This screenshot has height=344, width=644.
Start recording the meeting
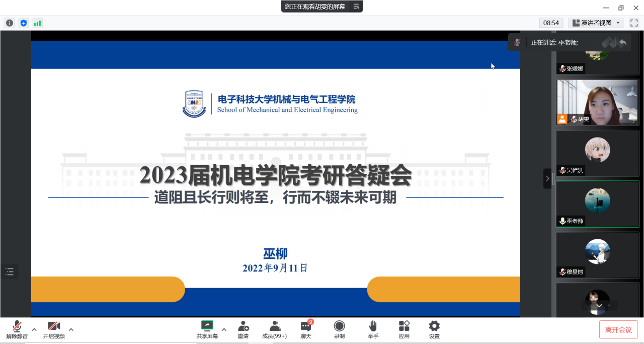coord(340,329)
